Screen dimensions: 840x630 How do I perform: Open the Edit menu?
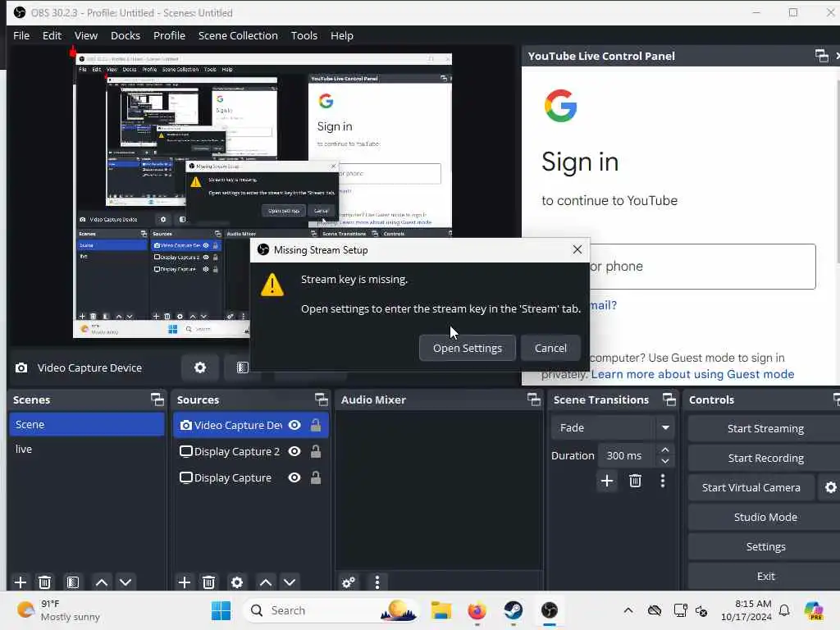(52, 35)
